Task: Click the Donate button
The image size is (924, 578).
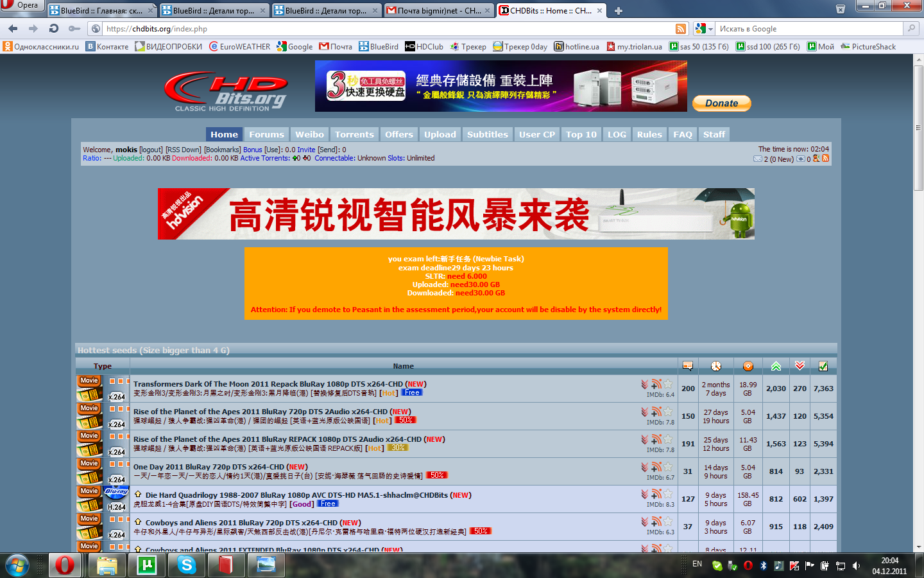Action: coord(722,103)
